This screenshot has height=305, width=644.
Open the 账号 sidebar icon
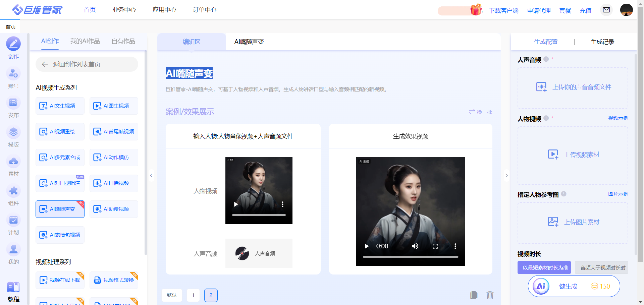[13, 73]
